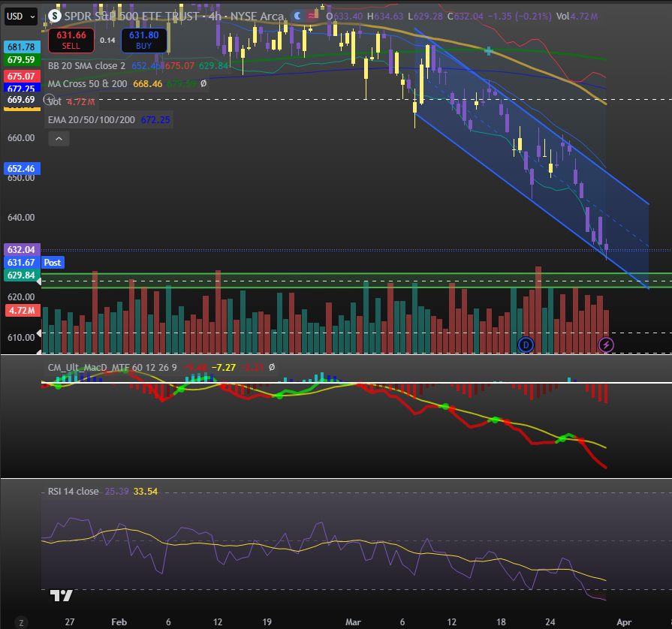The width and height of the screenshot is (672, 629).
Task: Click the Vol 4.72M value in header
Action: (577, 17)
